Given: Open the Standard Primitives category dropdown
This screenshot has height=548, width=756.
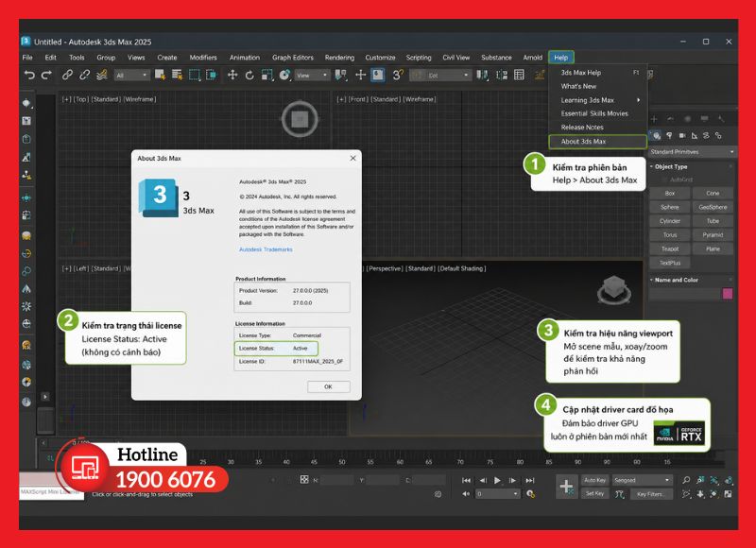Looking at the screenshot, I should tap(692, 152).
